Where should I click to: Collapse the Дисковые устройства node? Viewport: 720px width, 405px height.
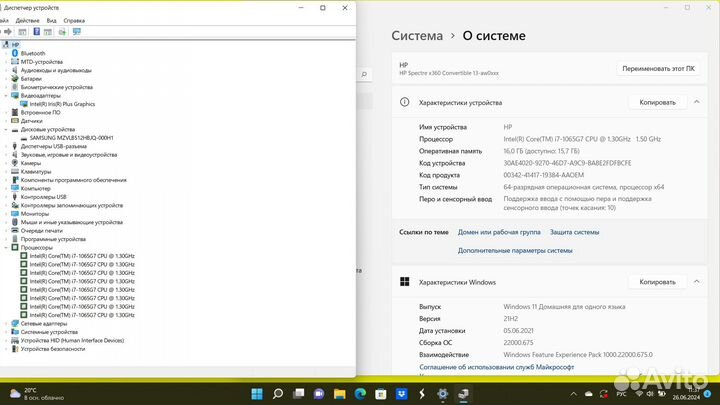[x=6, y=129]
